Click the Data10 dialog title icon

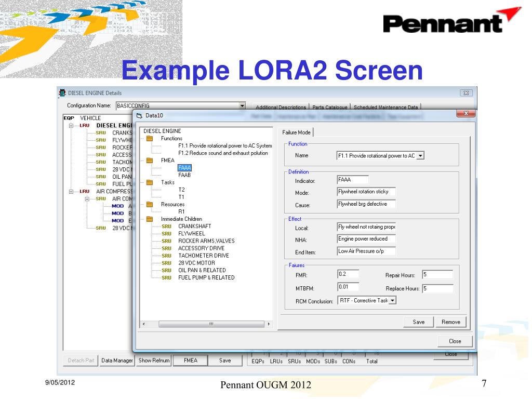click(139, 116)
